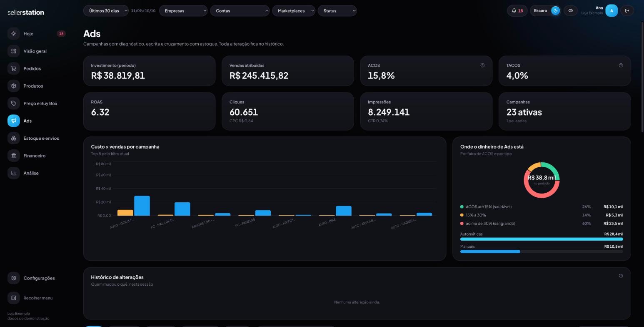Click the 'Nenhuma alteração ainda.' text
The width and height of the screenshot is (644, 327).
pyautogui.click(x=357, y=302)
